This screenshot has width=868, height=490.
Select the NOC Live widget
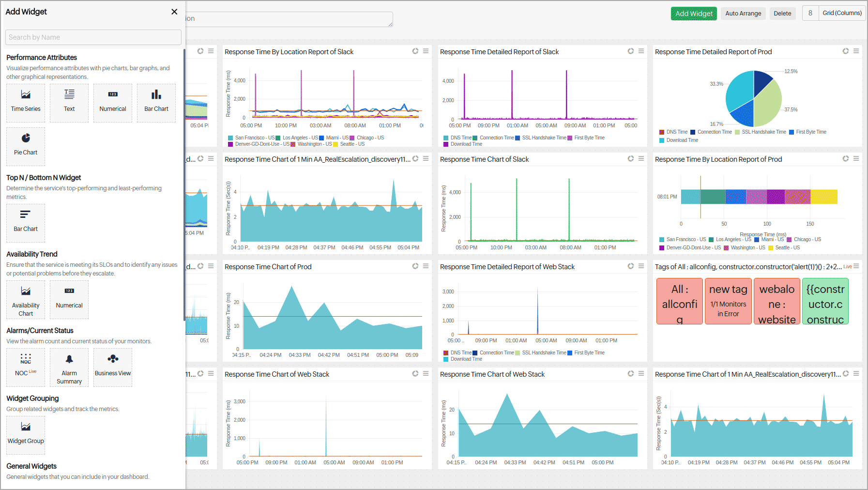pos(26,367)
